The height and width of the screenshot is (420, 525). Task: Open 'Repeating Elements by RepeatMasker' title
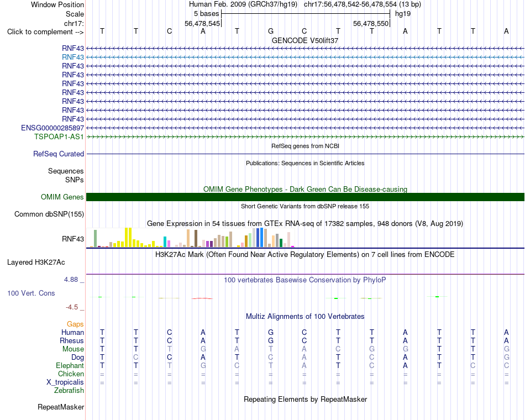point(305,399)
